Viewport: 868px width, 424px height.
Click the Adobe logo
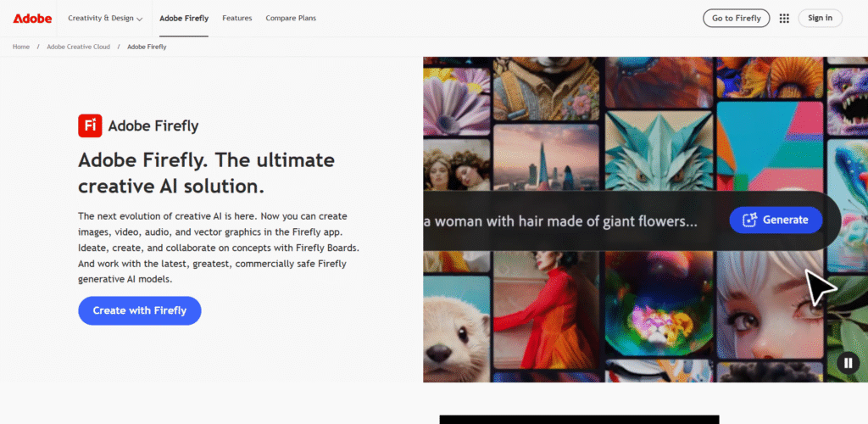click(x=32, y=19)
